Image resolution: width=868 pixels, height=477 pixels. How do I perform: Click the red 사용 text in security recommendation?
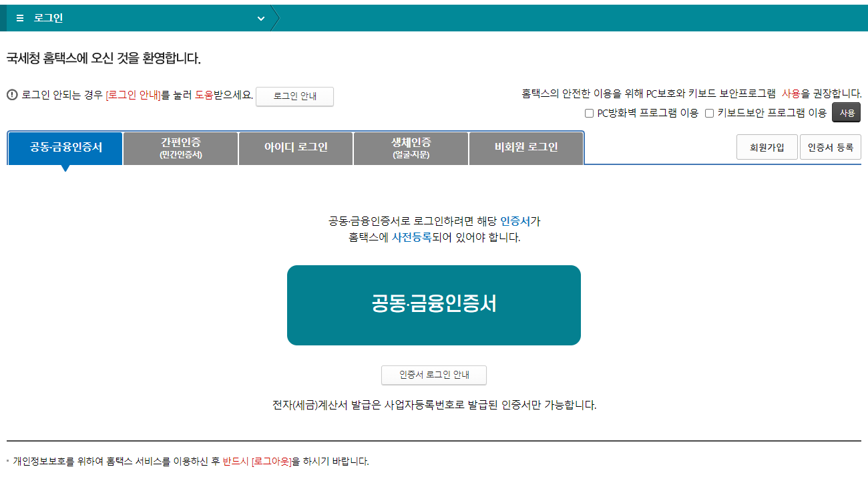(791, 94)
